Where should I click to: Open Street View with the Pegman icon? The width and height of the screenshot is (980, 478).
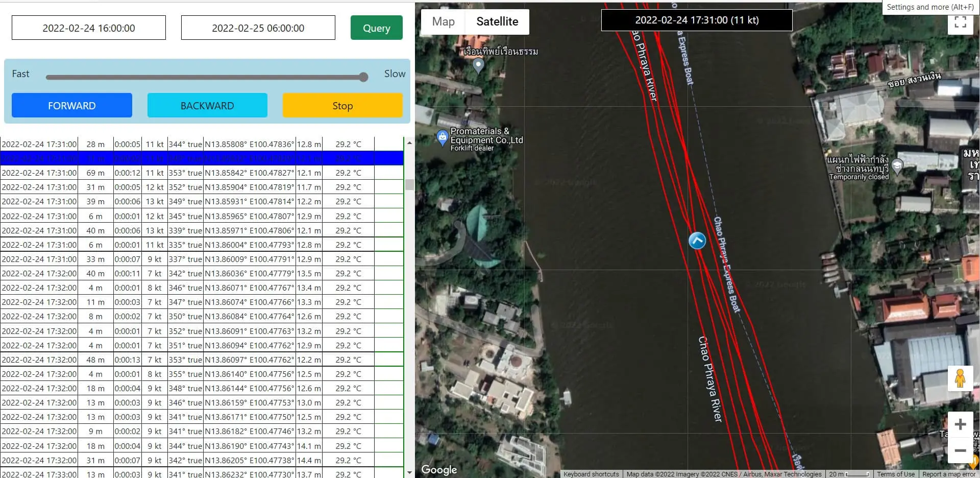(x=961, y=379)
